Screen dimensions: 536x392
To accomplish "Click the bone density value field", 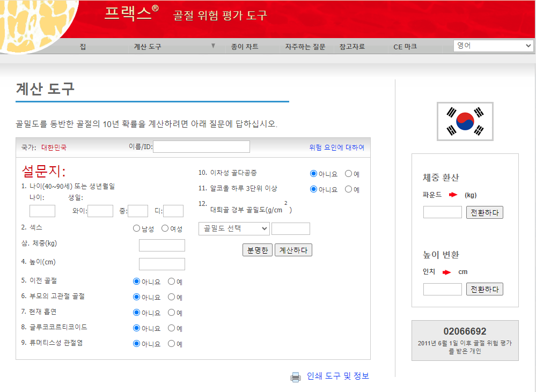I will point(291,228).
